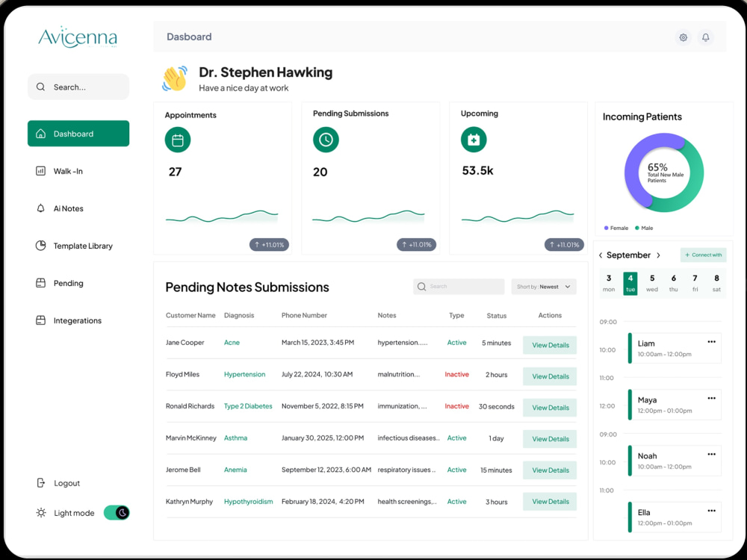
Task: Click the Type 2 Diabetes diagnosis link
Action: pyautogui.click(x=248, y=406)
